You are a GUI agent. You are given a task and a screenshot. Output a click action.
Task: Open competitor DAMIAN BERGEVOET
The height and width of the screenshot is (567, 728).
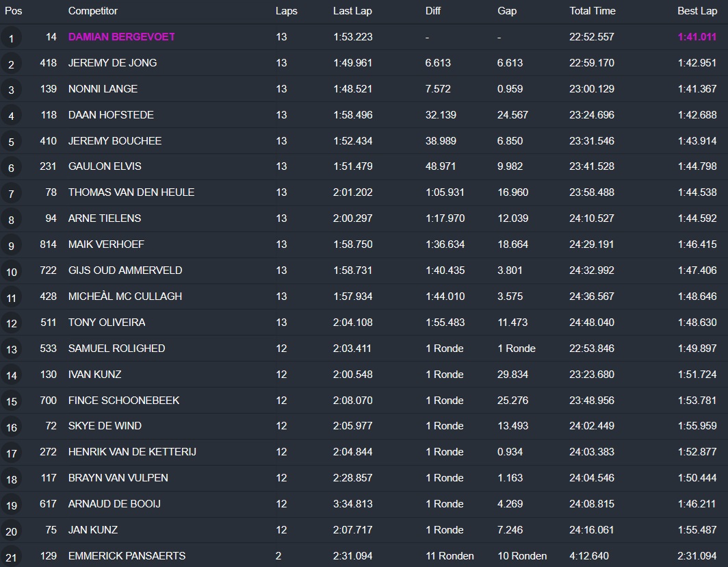pos(122,37)
